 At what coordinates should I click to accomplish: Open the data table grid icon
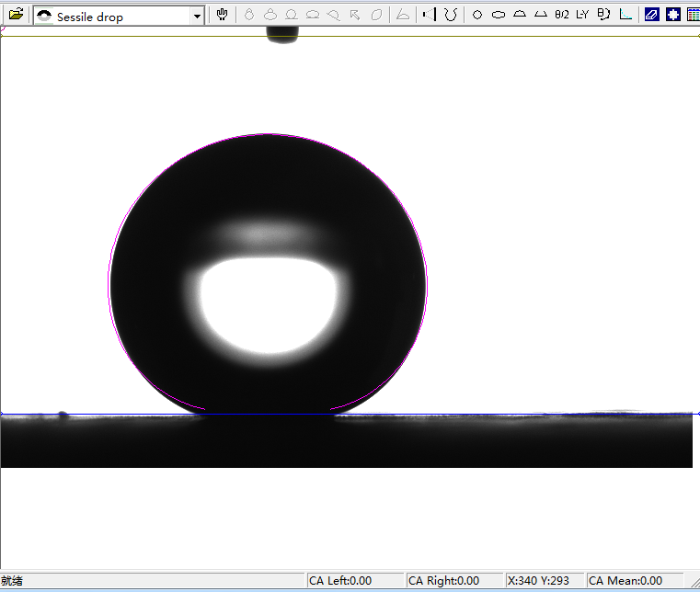pyautogui.click(x=693, y=15)
